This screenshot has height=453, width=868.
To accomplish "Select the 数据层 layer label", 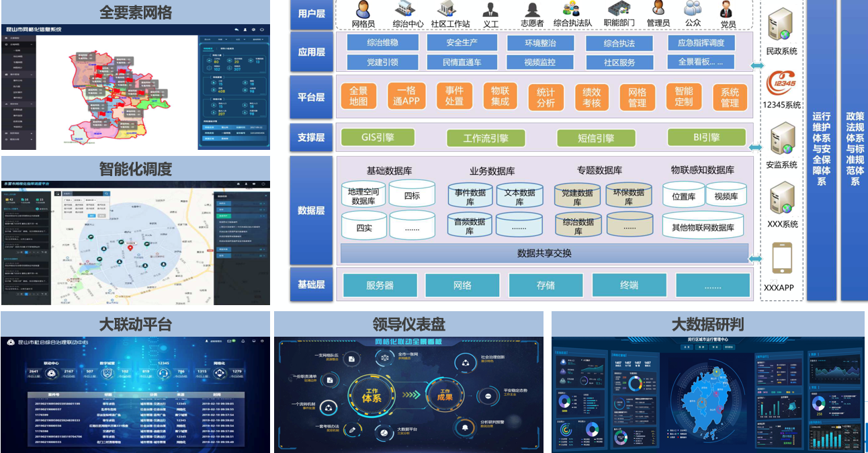I will (x=311, y=210).
